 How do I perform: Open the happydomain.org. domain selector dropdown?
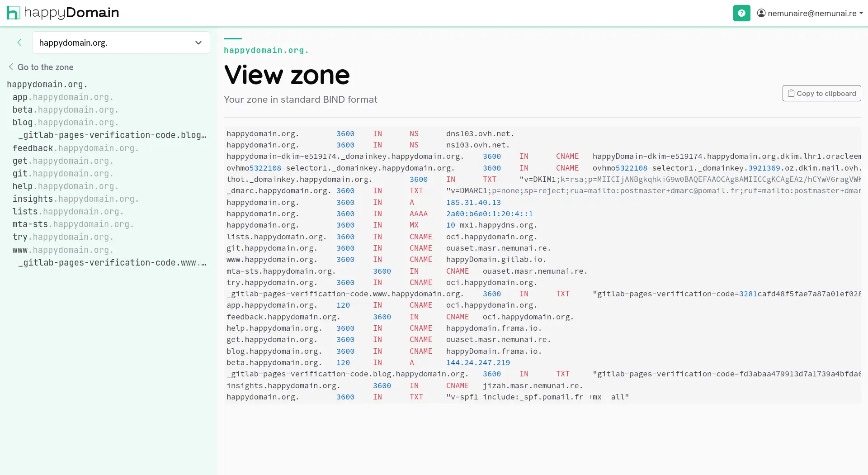pyautogui.click(x=121, y=43)
